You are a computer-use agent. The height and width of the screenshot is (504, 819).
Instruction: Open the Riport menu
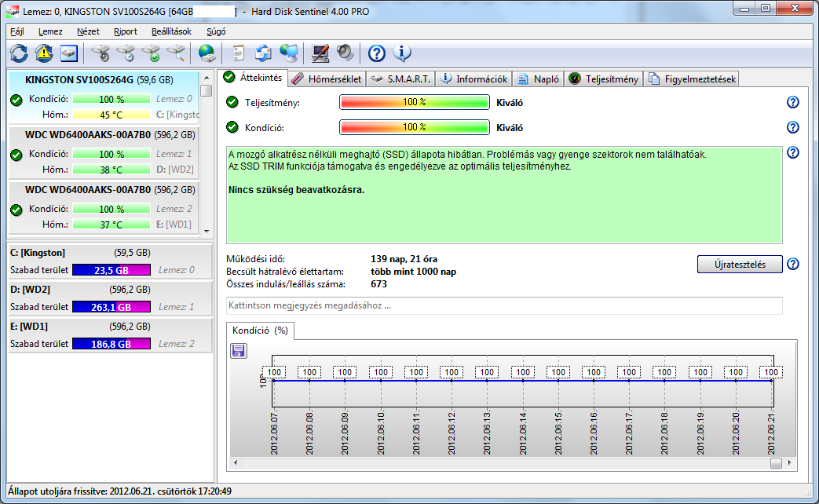pyautogui.click(x=126, y=31)
